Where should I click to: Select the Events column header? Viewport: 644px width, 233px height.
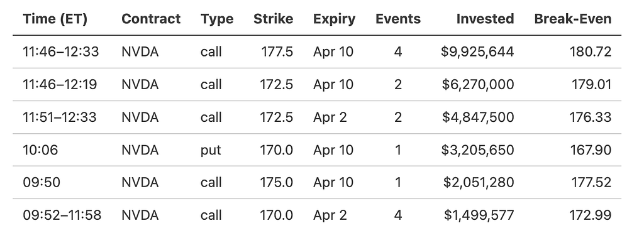tap(398, 19)
